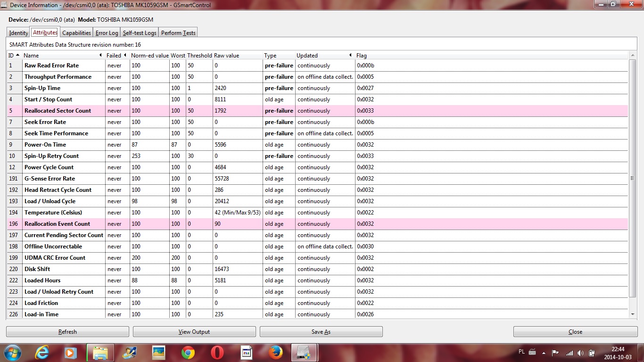Screen dimensions: 644x362
Task: Select the highlighted Reallocated Sector Count row
Action: coord(317,111)
